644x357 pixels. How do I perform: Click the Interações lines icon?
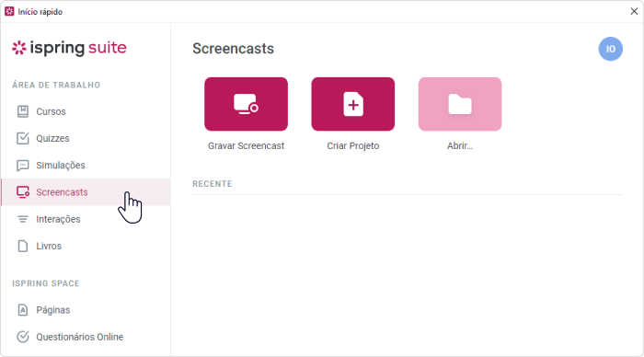23,219
